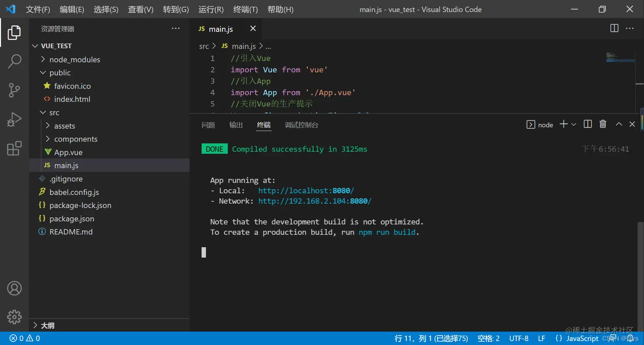This screenshot has width=644, height=345.
Task: Create a new terminal with the plus icon
Action: coord(563,124)
